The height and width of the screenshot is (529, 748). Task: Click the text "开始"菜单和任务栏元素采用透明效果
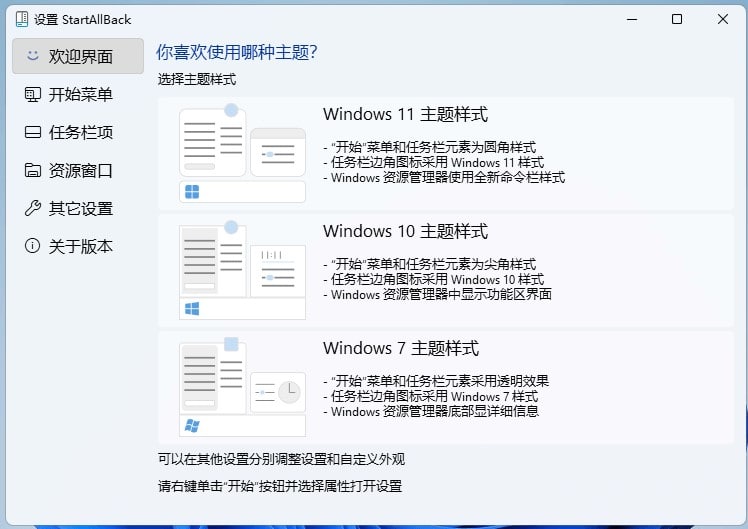point(440,381)
